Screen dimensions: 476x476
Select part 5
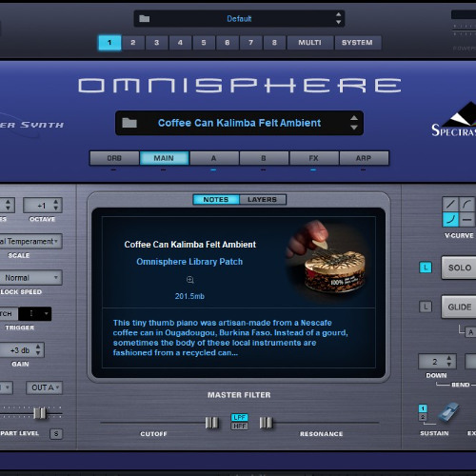tap(204, 43)
